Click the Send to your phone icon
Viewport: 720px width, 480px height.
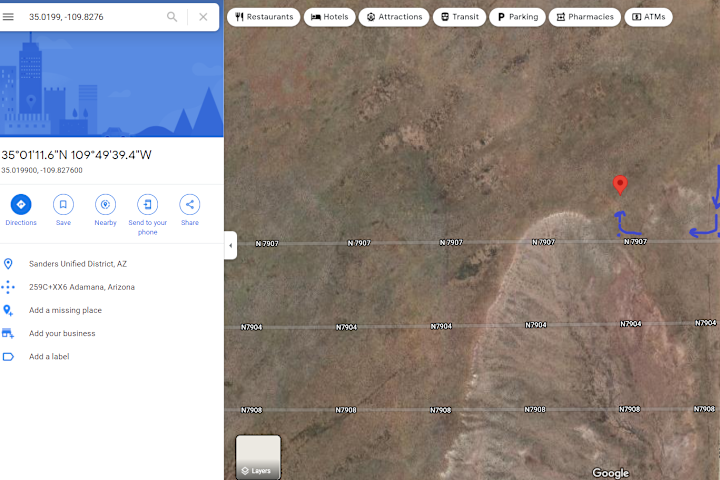coord(147,204)
